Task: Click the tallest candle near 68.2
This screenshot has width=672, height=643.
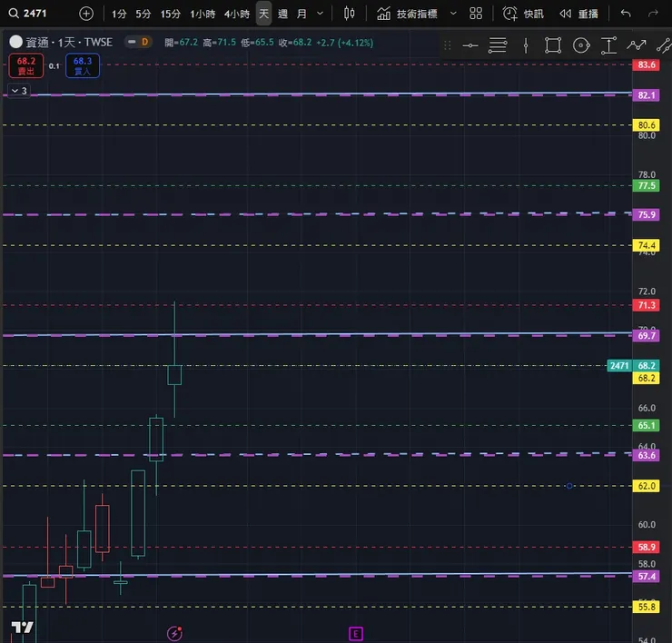Action: tap(174, 375)
